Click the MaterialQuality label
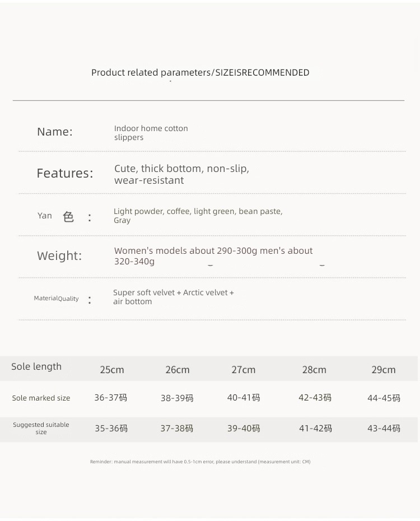 pyautogui.click(x=56, y=299)
